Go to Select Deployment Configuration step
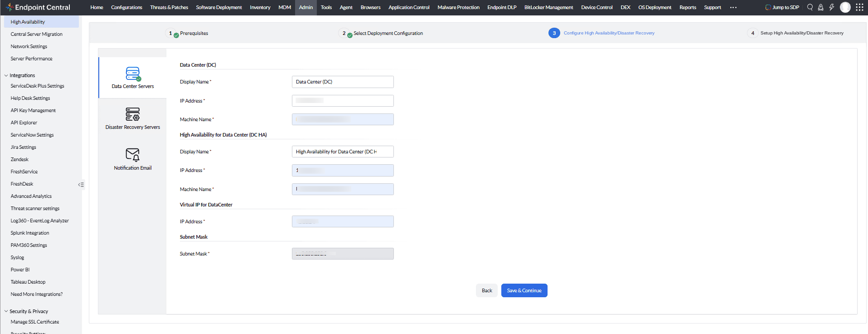This screenshot has width=868, height=334. (x=381, y=33)
